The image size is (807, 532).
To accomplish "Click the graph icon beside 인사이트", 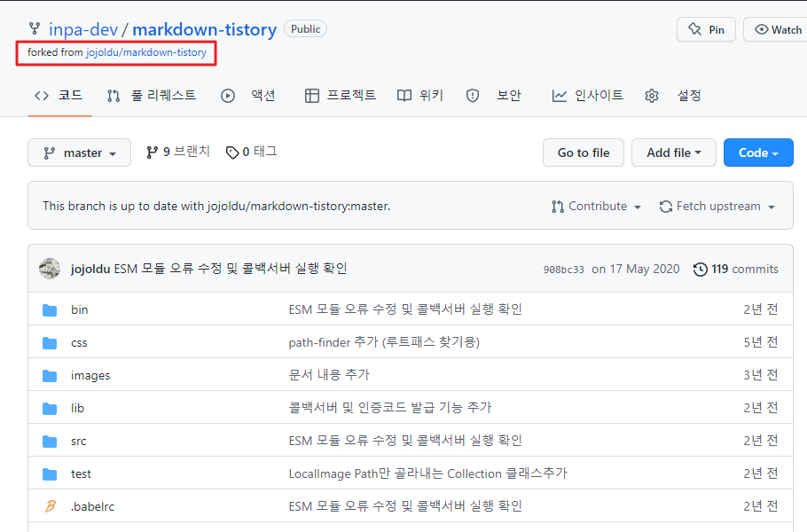I will click(560, 96).
